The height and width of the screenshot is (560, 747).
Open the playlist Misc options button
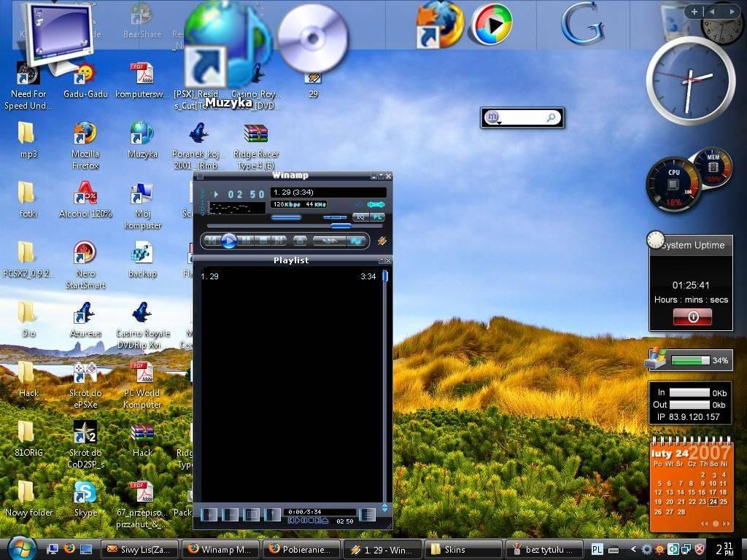tap(273, 514)
